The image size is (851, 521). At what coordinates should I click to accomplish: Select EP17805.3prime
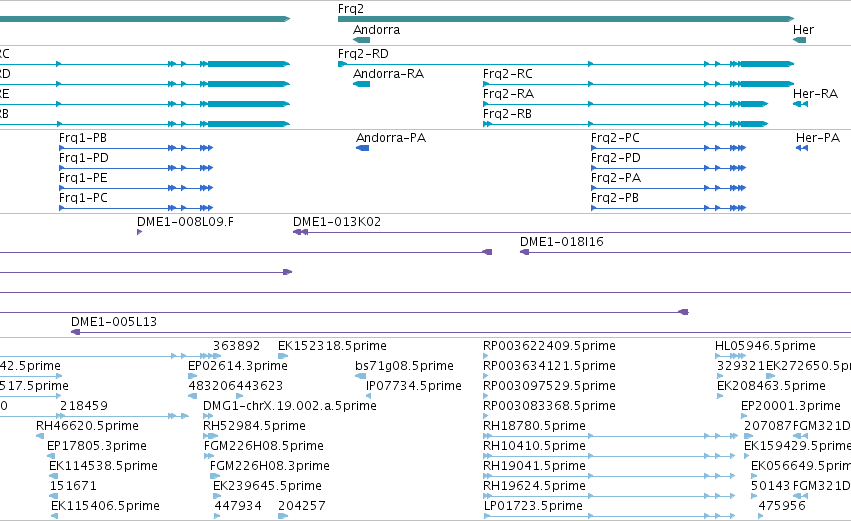click(x=97, y=446)
